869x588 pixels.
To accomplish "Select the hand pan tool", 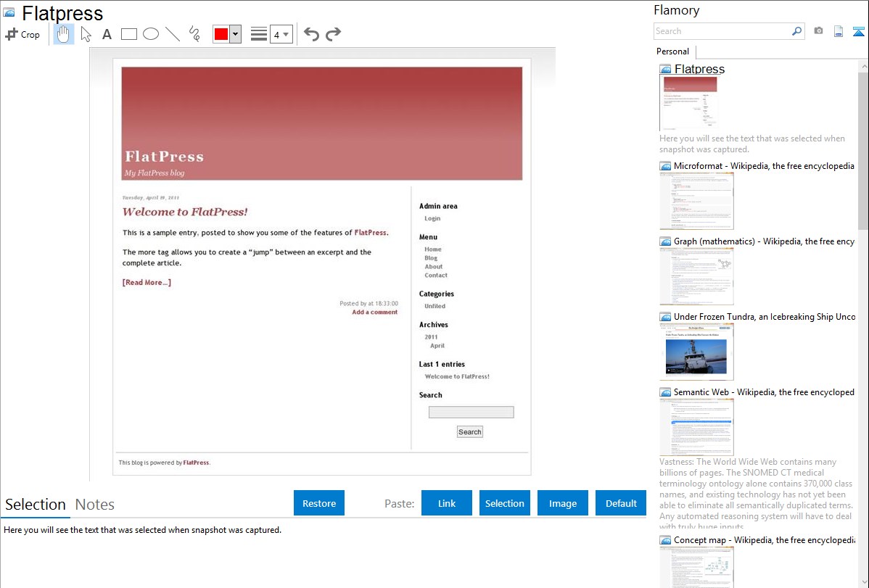I will (63, 34).
